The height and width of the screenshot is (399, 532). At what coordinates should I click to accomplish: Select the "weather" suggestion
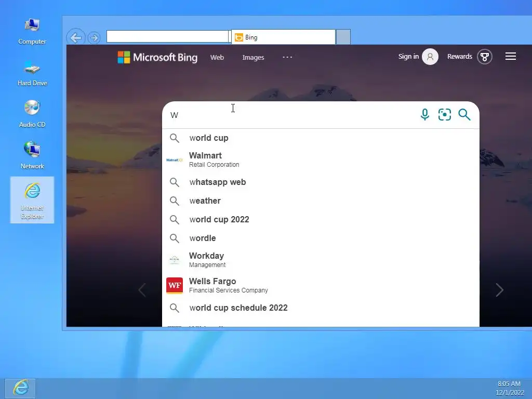coord(321,201)
